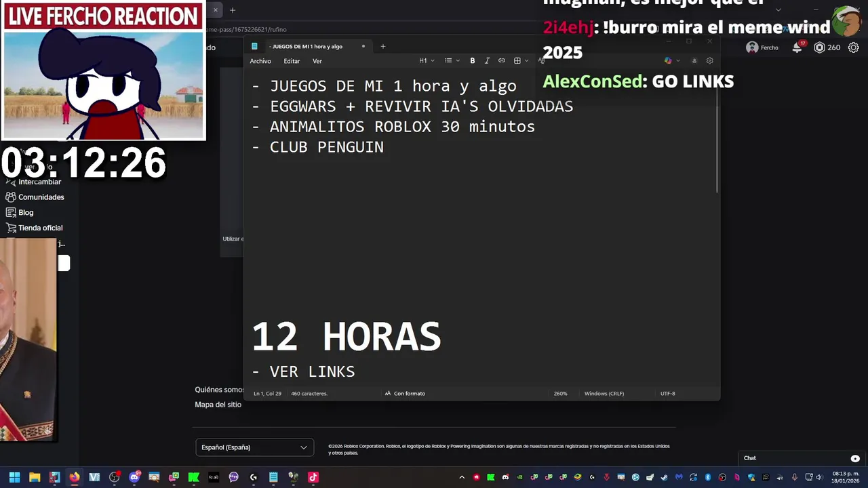Viewport: 868px width, 488px height.
Task: Click the Ln 1, Col 29 status indicator
Action: [267, 394]
